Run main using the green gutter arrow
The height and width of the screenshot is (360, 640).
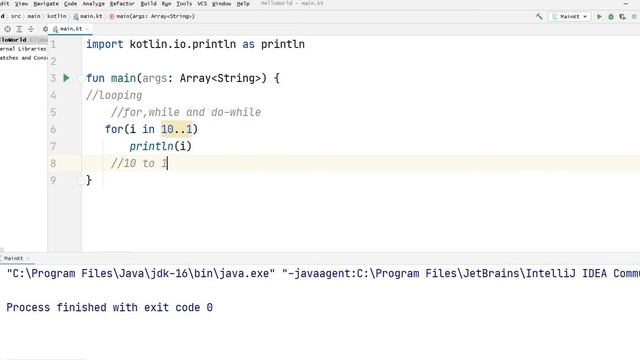(66, 78)
